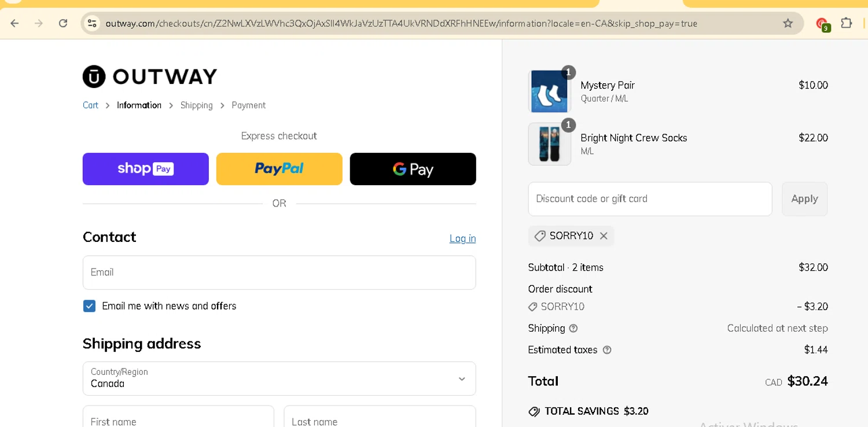
Task: Focus the Discount code or gift card field
Action: point(650,199)
